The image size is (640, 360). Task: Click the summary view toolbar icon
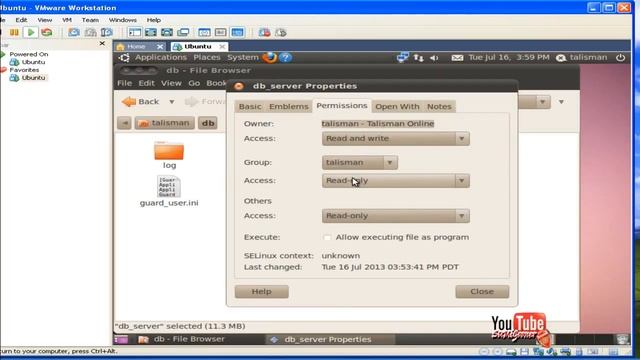tap(220, 32)
